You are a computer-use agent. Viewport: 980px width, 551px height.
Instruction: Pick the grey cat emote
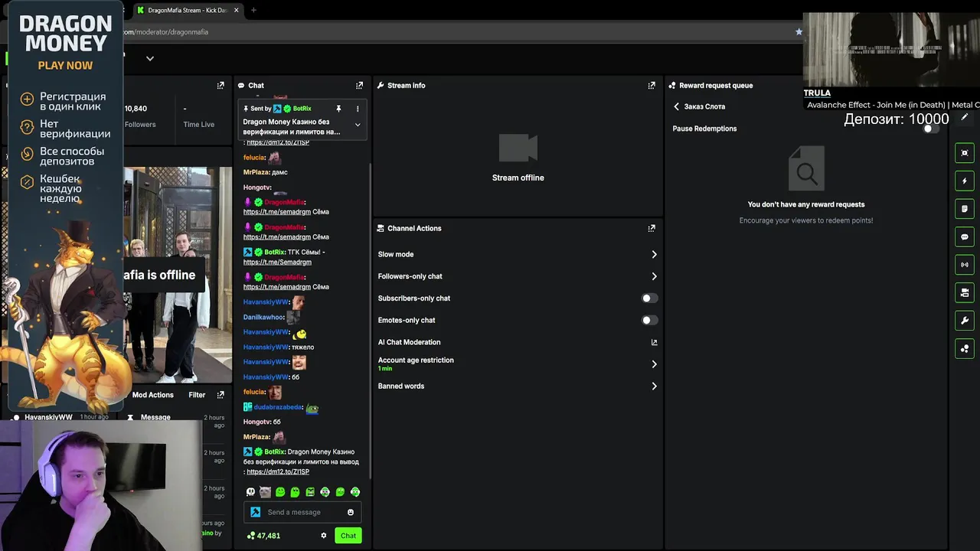coord(265,492)
